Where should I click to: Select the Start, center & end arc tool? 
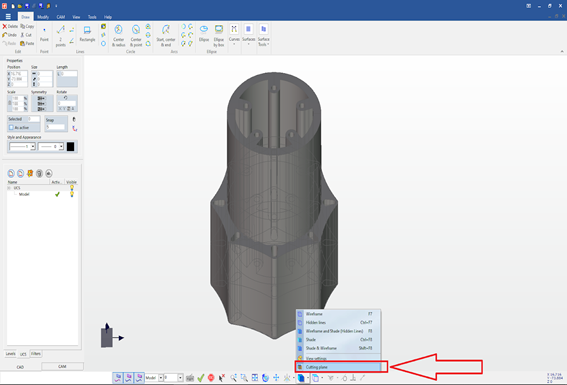pos(166,35)
